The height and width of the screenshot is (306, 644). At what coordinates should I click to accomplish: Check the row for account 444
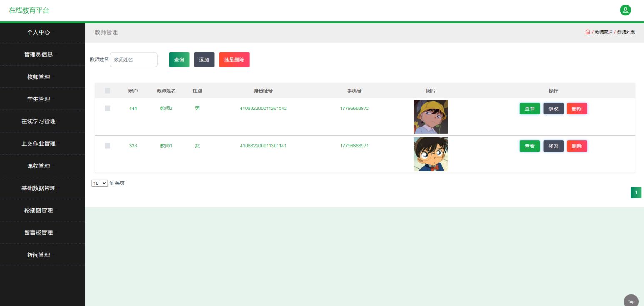tap(108, 108)
